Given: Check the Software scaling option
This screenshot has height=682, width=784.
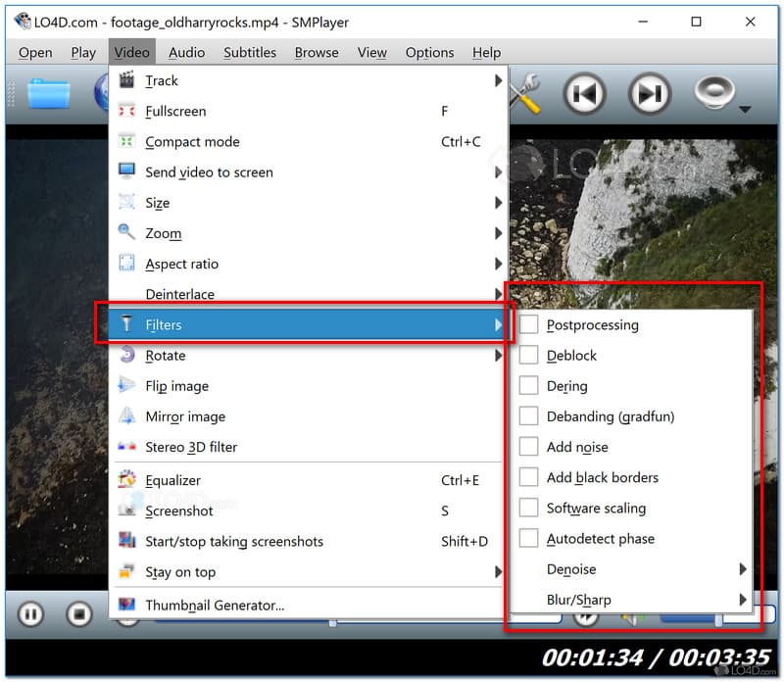Looking at the screenshot, I should tap(529, 509).
